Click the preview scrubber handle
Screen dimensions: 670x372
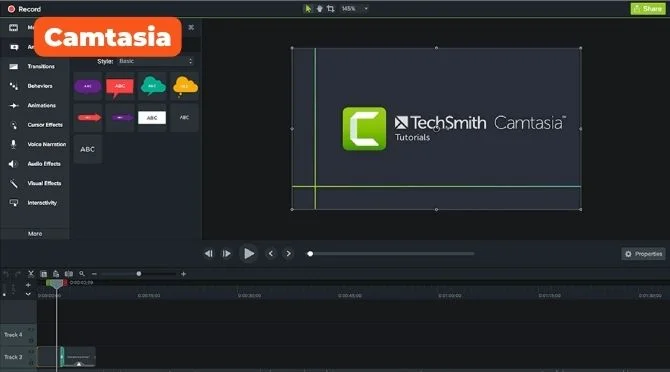310,254
